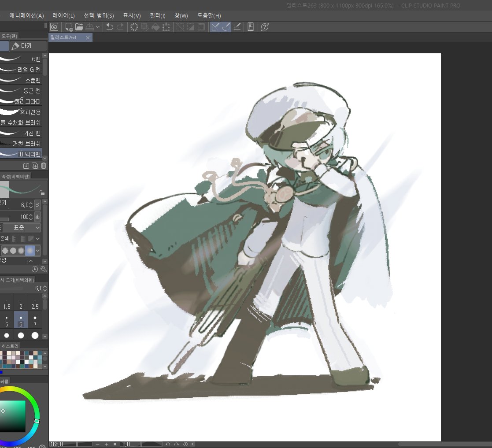
Task: Toggle Snap to Special Ruler button
Action: (226, 27)
